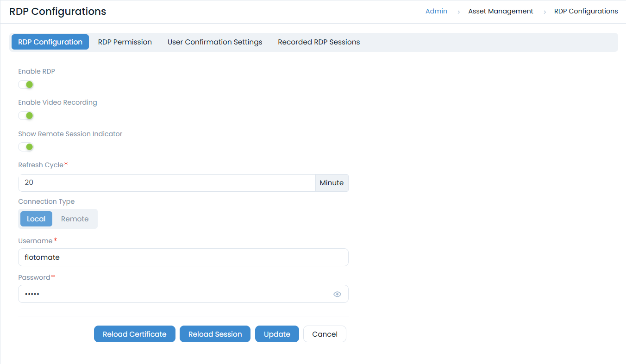Turn off Enable Video Recording switch
The width and height of the screenshot is (626, 364).
(26, 115)
